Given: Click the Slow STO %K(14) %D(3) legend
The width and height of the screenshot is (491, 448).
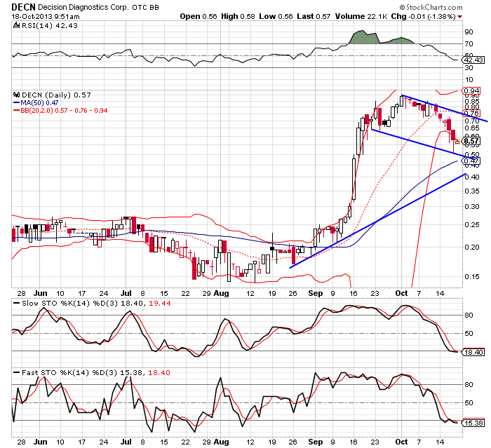Looking at the screenshot, I should (x=79, y=303).
